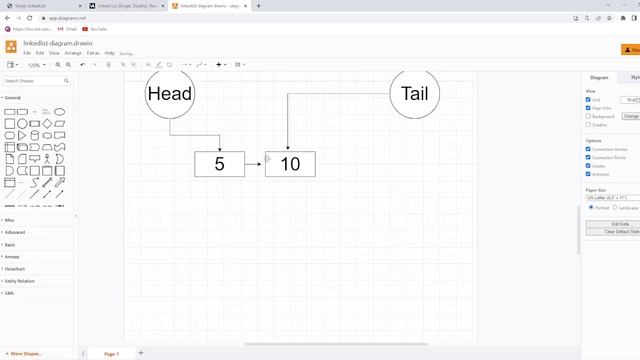Open the 120% zoom level dropdown
Viewport: 640px width, 360px height.
pyautogui.click(x=37, y=65)
